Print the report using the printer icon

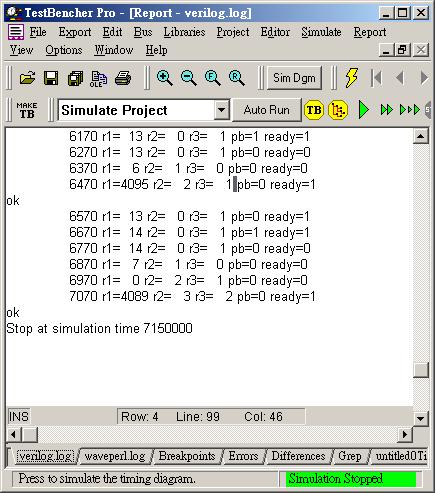(x=123, y=78)
